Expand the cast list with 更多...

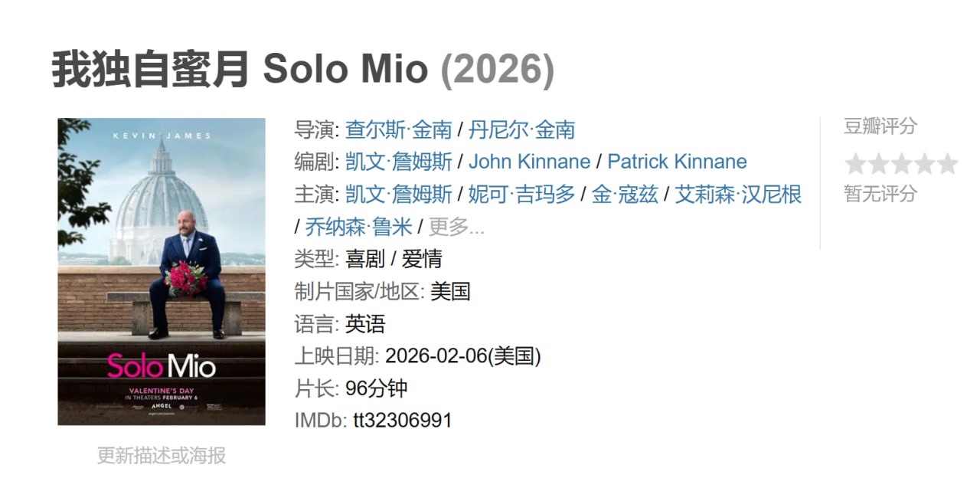(456, 227)
